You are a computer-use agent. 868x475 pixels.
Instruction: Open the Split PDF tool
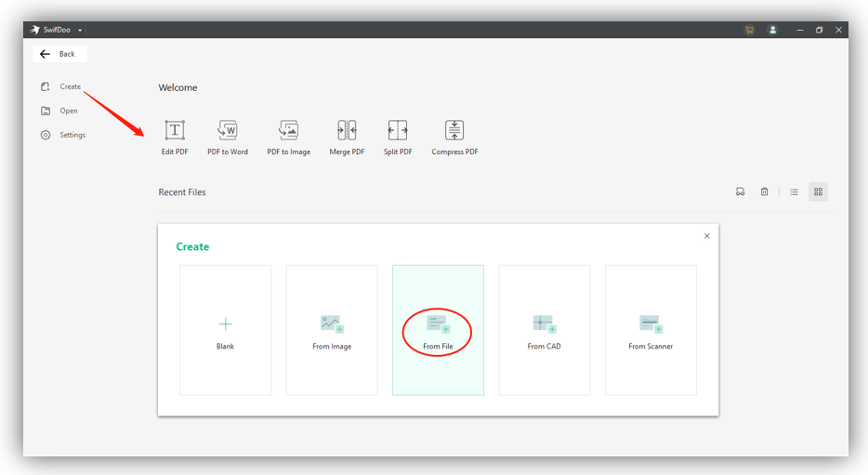[398, 131]
